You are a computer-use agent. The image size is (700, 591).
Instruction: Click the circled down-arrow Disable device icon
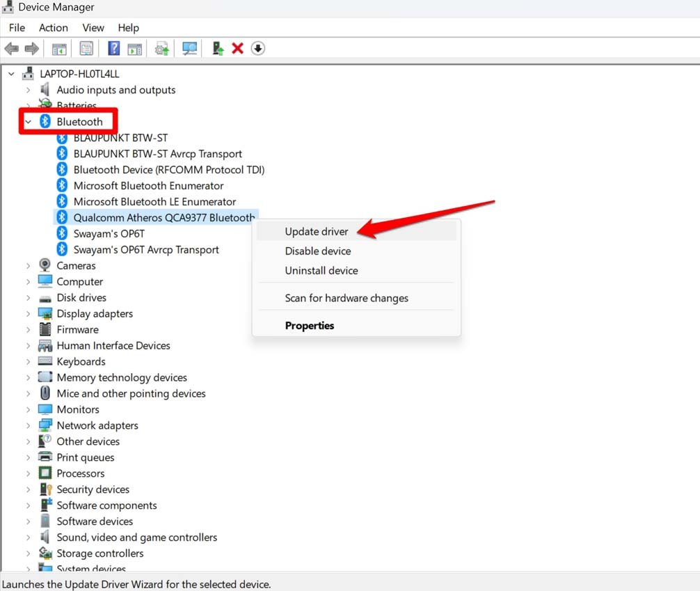[x=257, y=48]
